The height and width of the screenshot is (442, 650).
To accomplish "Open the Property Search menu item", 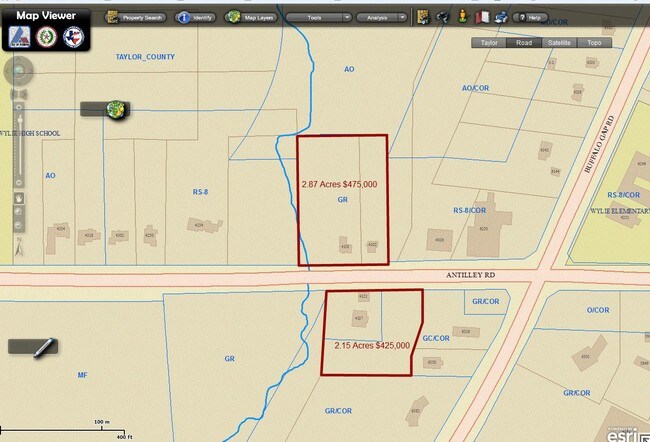I will [135, 17].
